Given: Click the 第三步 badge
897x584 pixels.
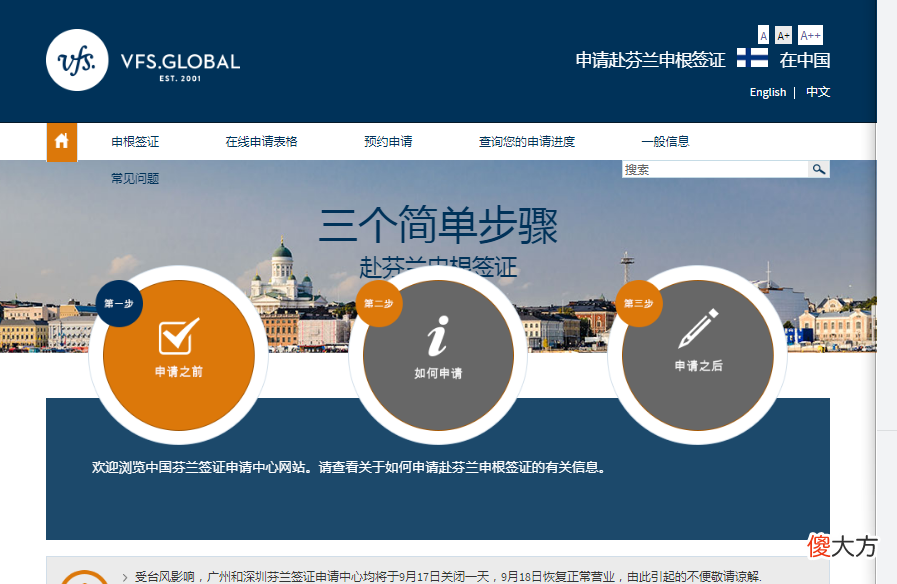Looking at the screenshot, I should (638, 303).
